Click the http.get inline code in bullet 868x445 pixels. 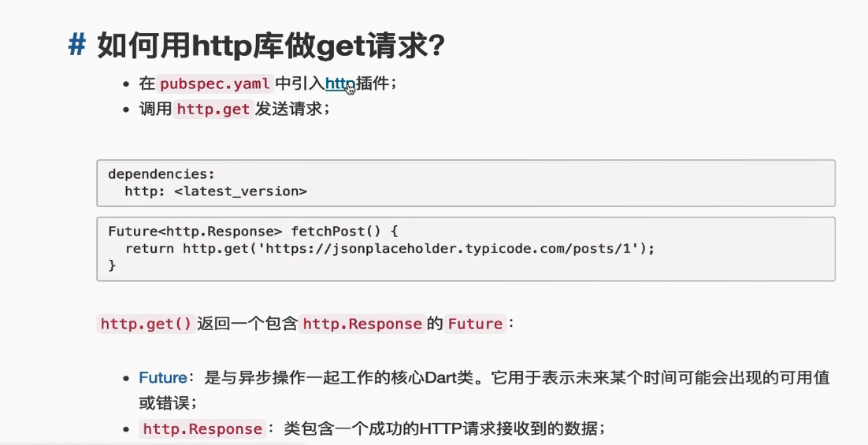pos(213,109)
